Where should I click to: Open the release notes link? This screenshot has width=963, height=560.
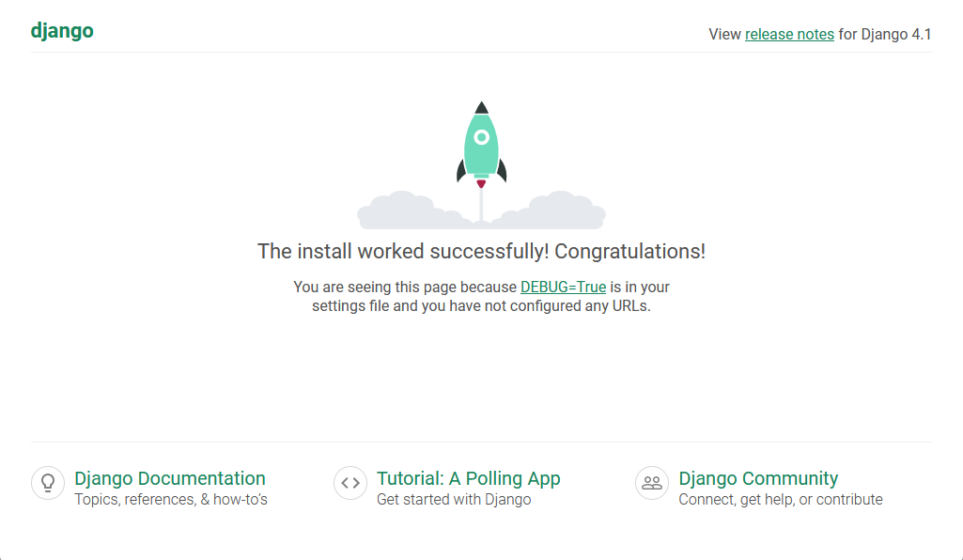tap(789, 34)
